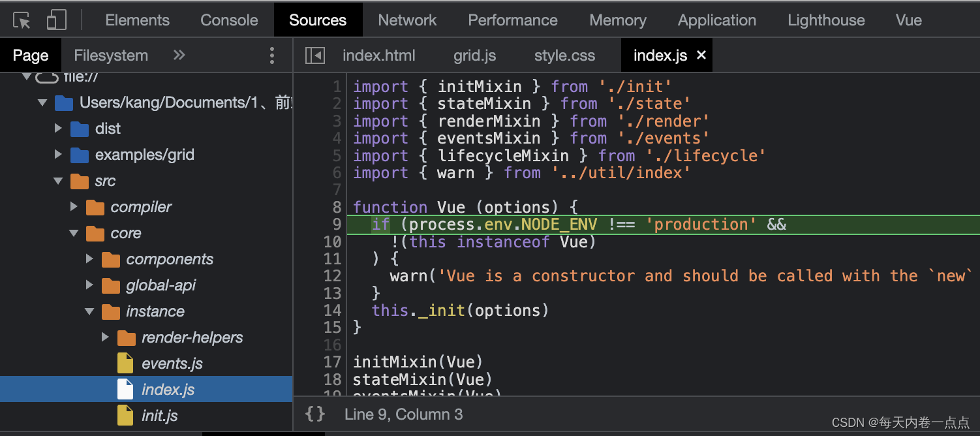
Task: Collapse the src folder arrow
Action: point(58,181)
